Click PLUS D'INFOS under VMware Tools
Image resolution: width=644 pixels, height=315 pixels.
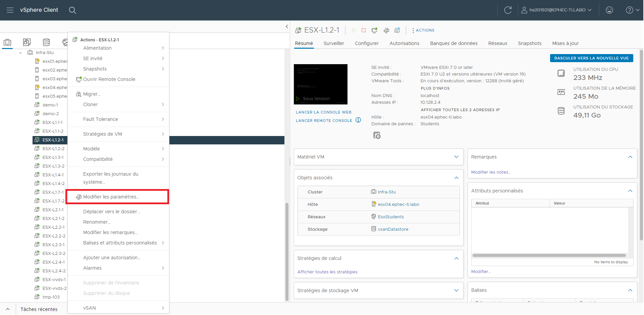pos(435,88)
